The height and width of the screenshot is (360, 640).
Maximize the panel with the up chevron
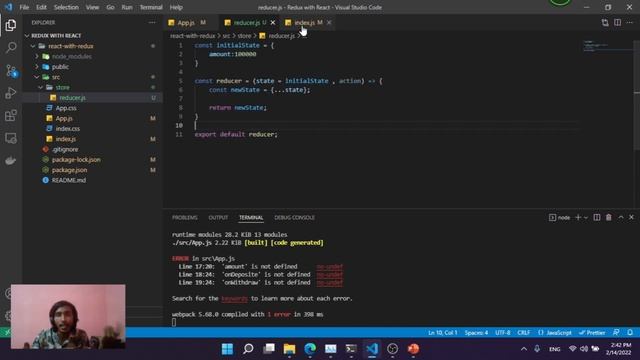point(621,218)
